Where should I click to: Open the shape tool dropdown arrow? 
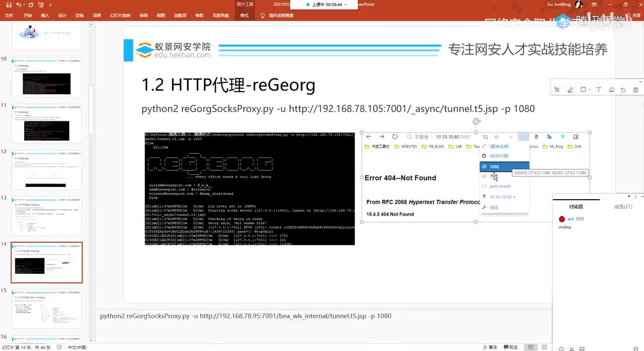click(589, 90)
